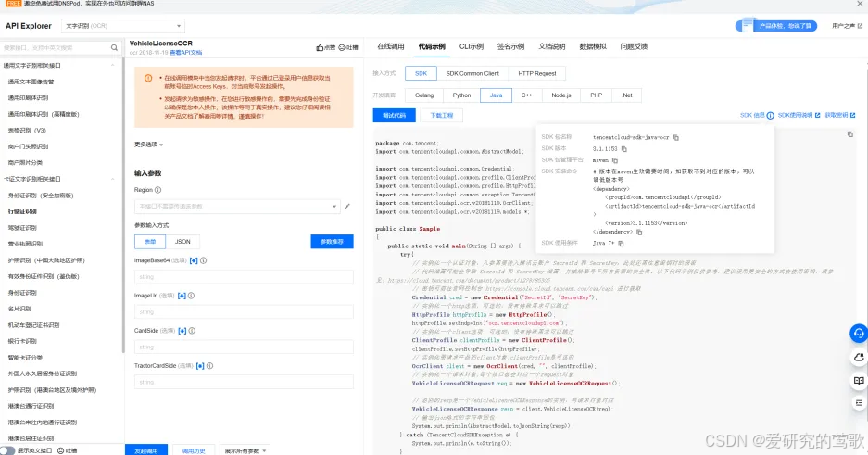Screen dimensions: 868x455
Task: Open the OCR product dropdown next to API Explorer
Action: point(123,26)
